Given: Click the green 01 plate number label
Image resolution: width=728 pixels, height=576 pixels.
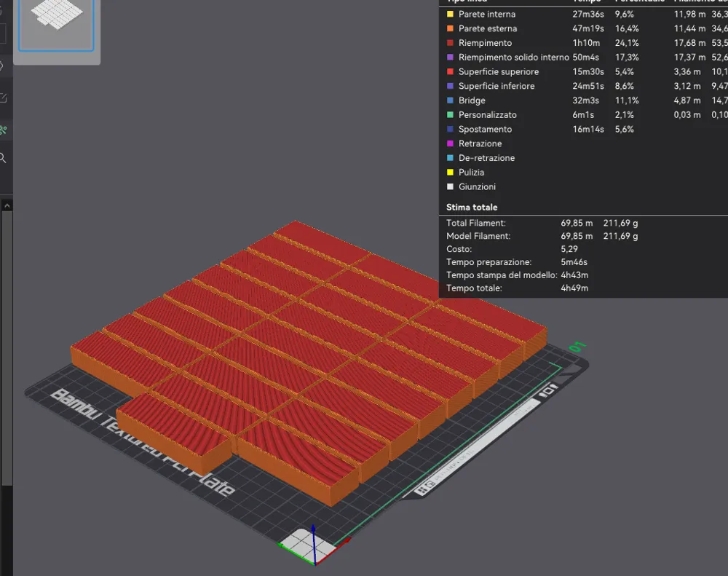Looking at the screenshot, I should pyautogui.click(x=577, y=347).
